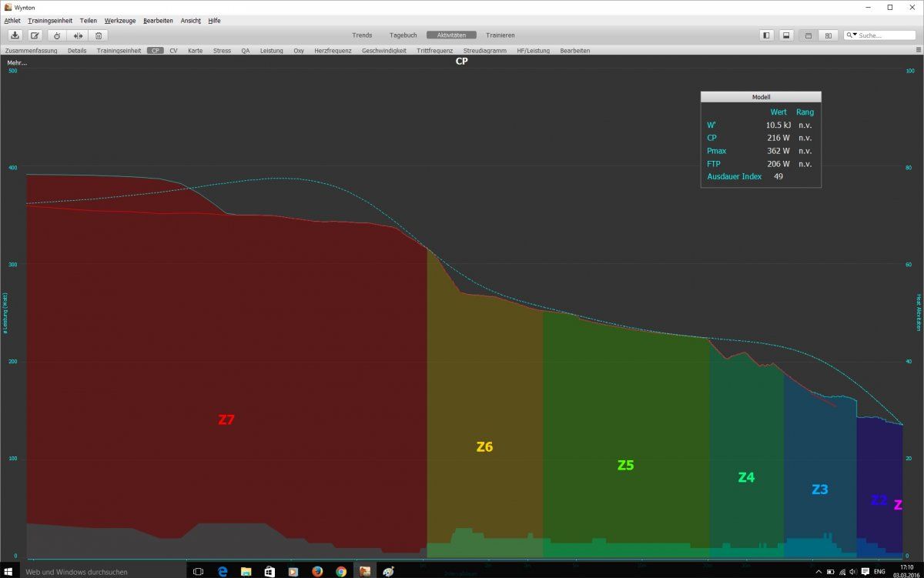924x578 pixels.
Task: Open the Werkzeuge menu
Action: (119, 21)
